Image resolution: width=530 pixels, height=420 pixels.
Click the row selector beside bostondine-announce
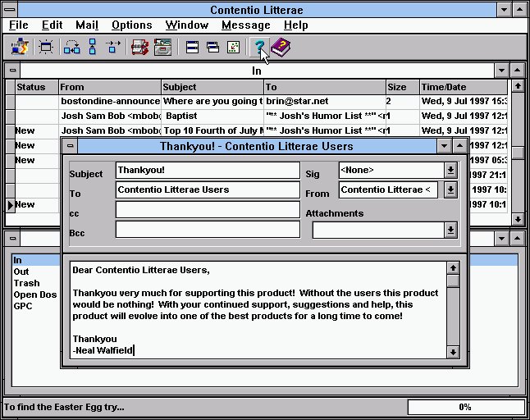(x=11, y=102)
